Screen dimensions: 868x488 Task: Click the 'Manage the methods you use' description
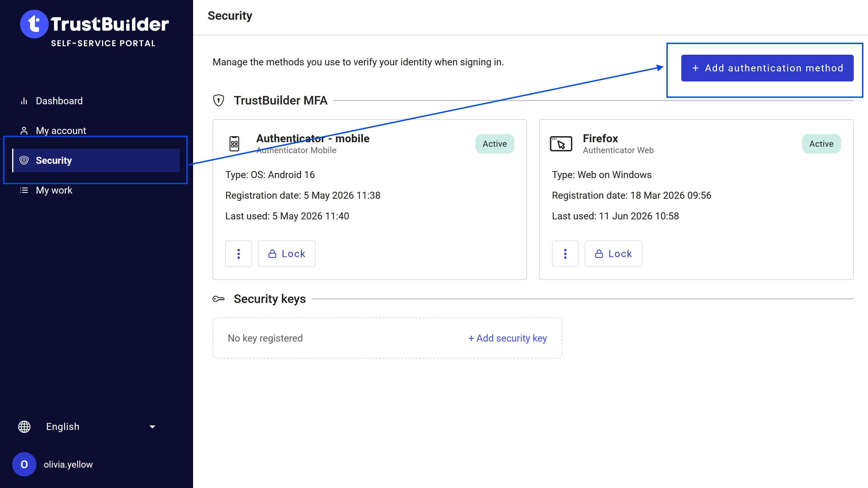(x=358, y=62)
